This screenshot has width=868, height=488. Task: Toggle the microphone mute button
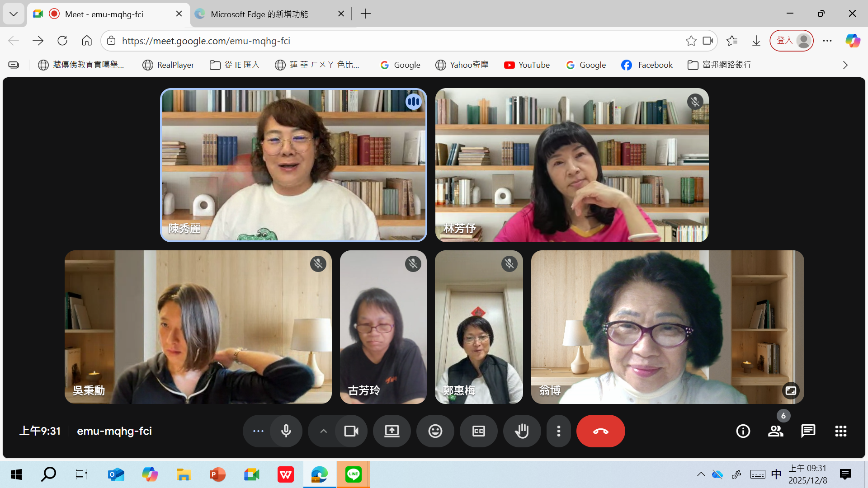(286, 431)
